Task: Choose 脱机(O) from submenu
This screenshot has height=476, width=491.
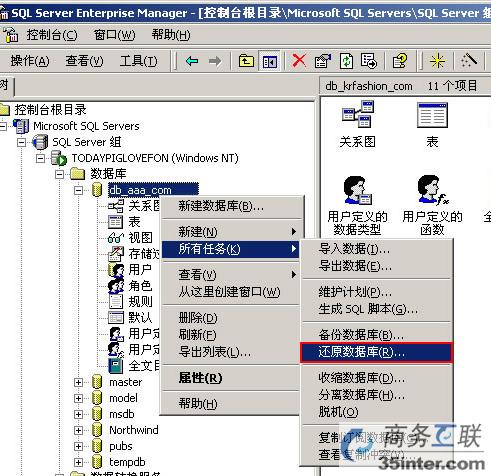Action: [x=376, y=412]
